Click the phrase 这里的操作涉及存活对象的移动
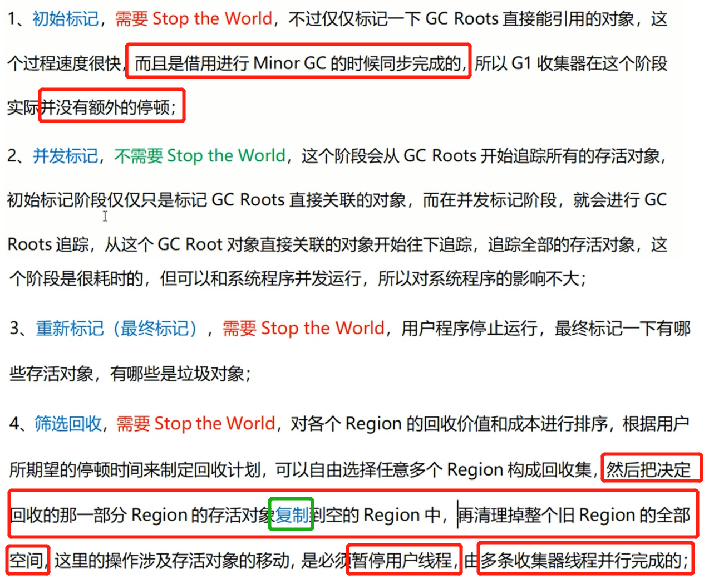The height and width of the screenshot is (588, 709). pos(171,560)
